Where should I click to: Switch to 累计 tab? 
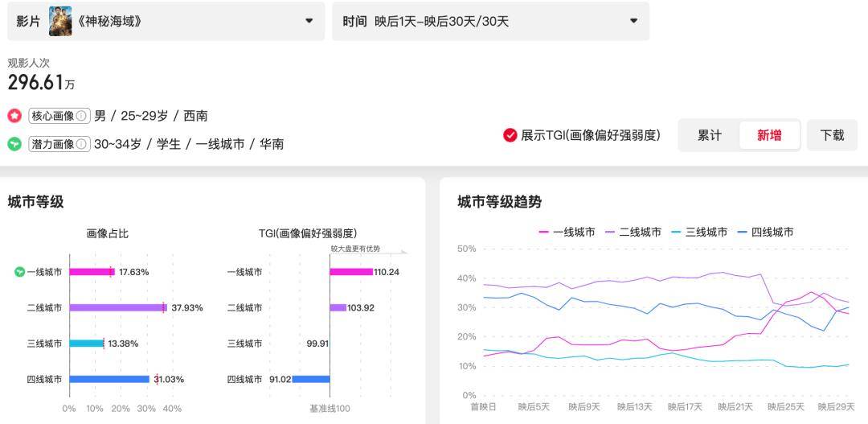pos(709,135)
